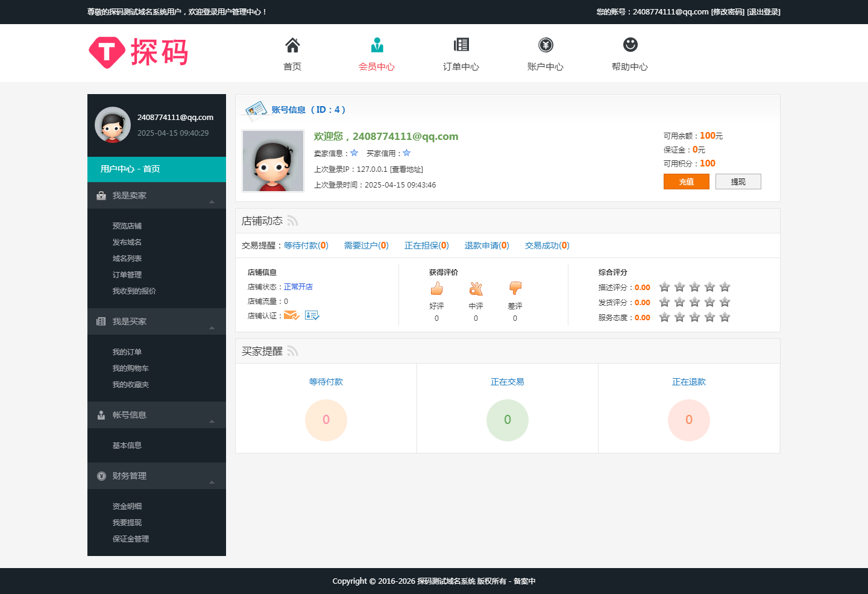Collapse the 财务管理 sidebar section
The height and width of the screenshot is (594, 868).
tap(212, 482)
